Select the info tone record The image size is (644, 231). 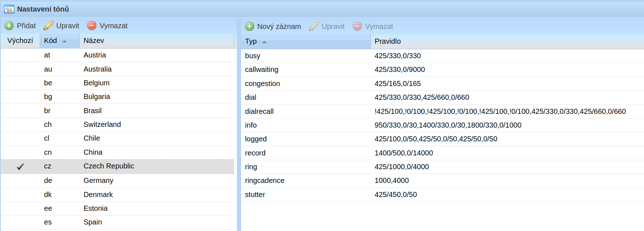click(442, 125)
